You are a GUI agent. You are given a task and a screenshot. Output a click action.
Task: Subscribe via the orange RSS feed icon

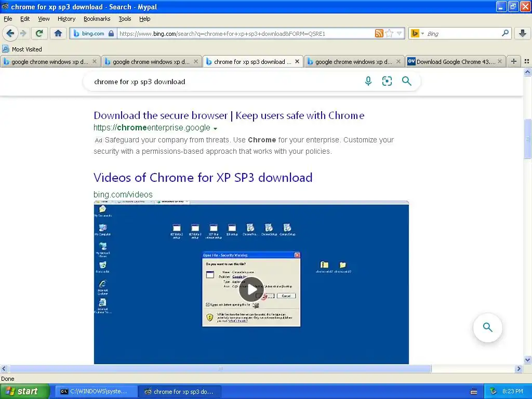pyautogui.click(x=379, y=33)
